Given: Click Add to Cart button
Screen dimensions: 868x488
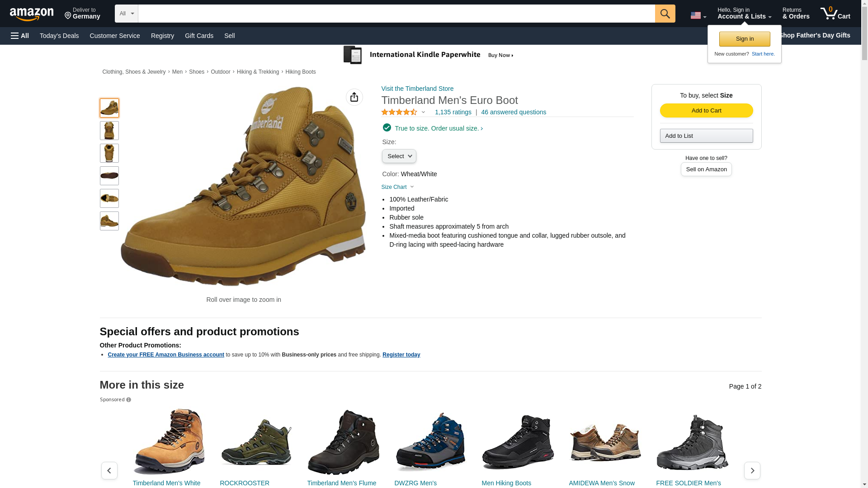Looking at the screenshot, I should coord(706,111).
